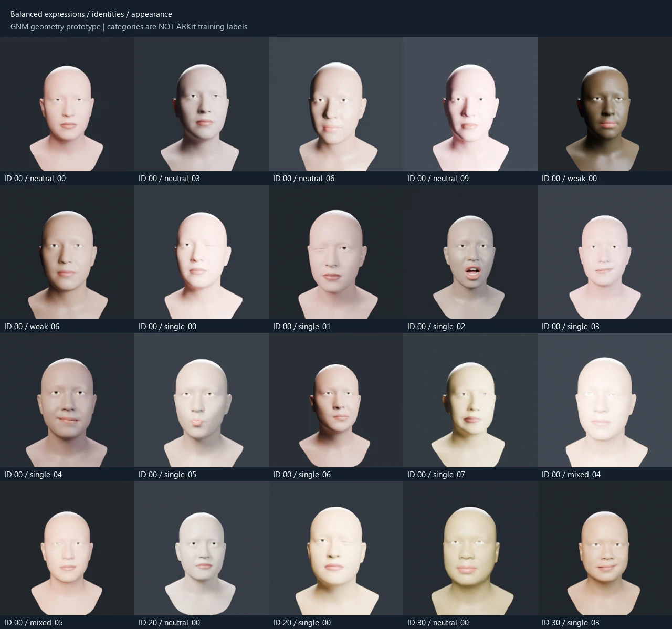Click the ID 00 / neutral_09 head render
672x629 pixels.
pos(470,104)
